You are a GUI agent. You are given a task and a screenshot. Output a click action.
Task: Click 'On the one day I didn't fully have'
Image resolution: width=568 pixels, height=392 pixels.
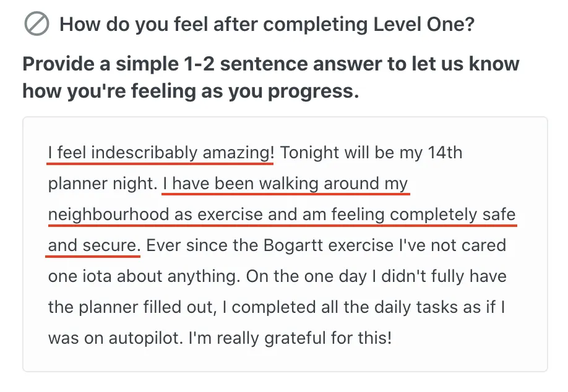point(376,276)
